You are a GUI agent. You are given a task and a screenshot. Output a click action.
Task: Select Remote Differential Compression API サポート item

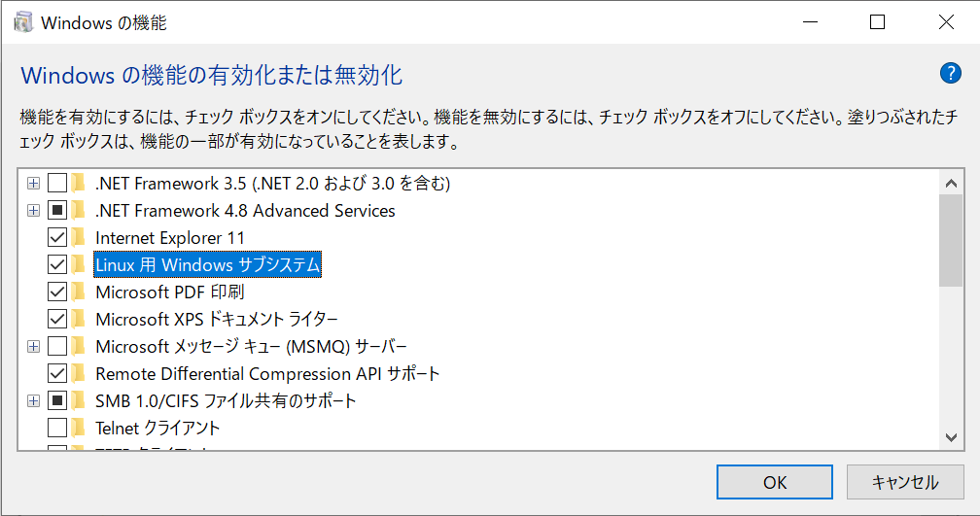(266, 373)
